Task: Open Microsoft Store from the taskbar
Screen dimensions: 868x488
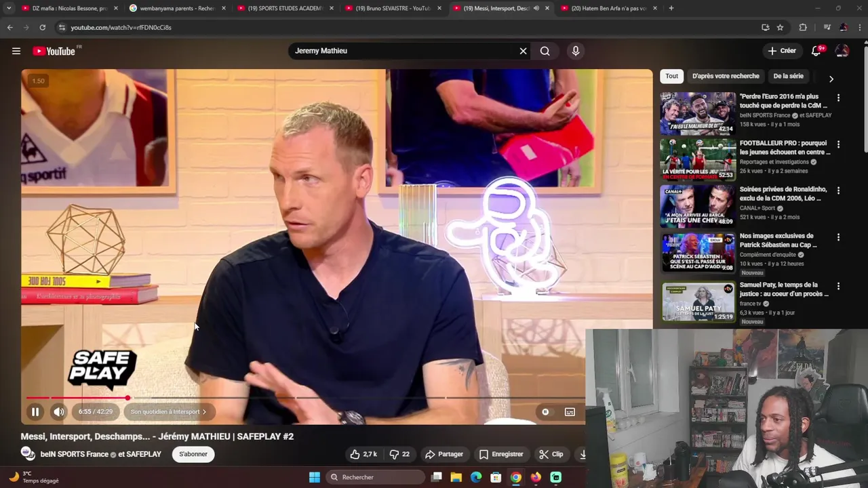Action: click(x=496, y=477)
